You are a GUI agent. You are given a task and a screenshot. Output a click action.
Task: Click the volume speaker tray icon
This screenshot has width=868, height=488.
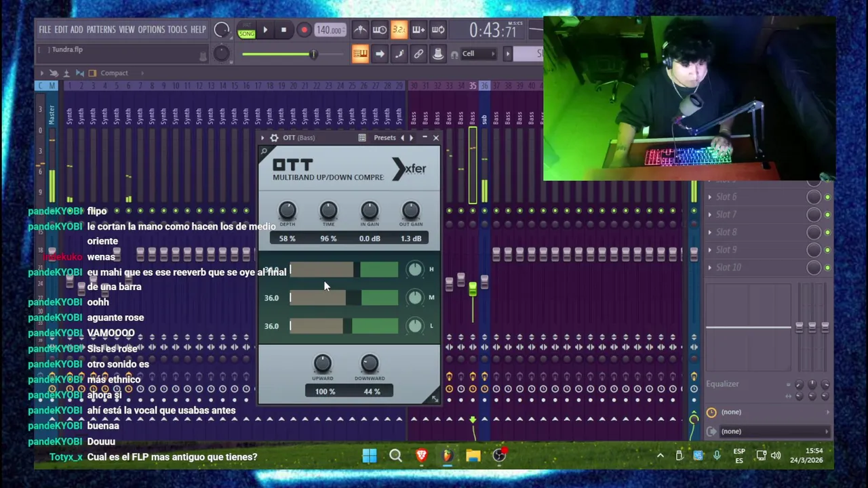(776, 455)
